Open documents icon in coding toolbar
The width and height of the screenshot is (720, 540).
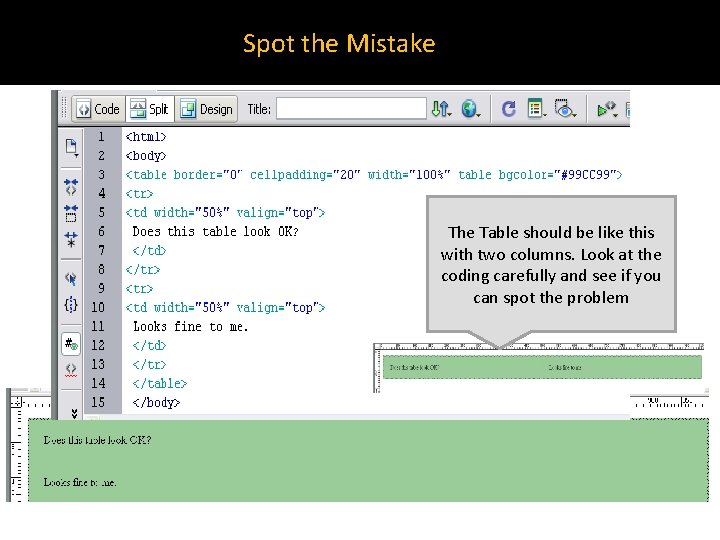tap(71, 147)
